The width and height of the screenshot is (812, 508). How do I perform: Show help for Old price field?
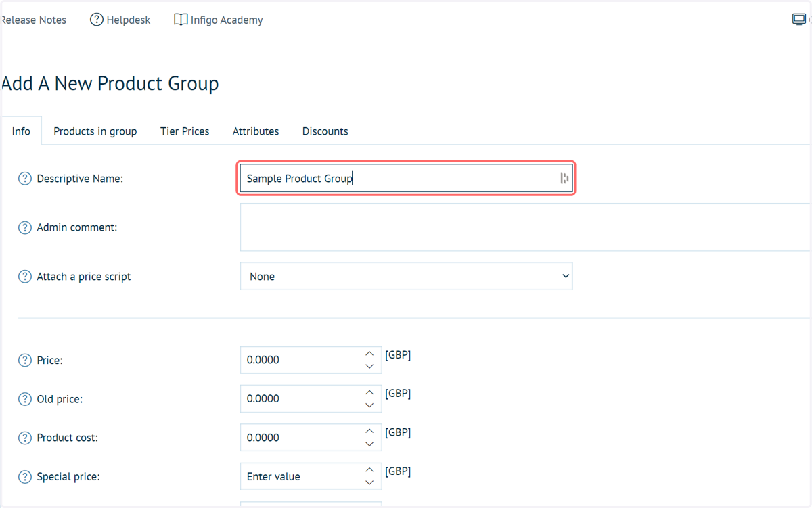(x=25, y=399)
